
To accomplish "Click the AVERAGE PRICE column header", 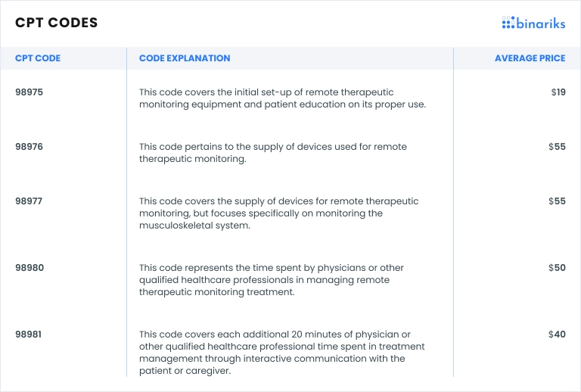I will click(x=530, y=58).
